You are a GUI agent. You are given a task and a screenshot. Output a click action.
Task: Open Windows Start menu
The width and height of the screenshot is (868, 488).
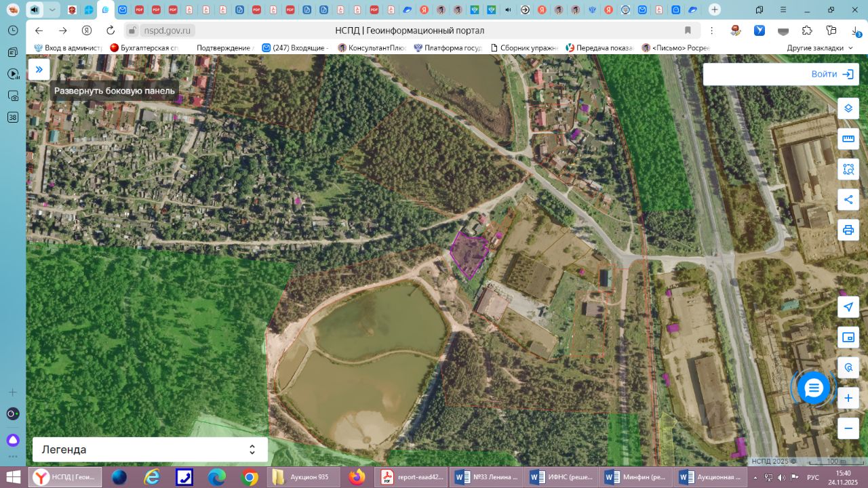[13, 477]
